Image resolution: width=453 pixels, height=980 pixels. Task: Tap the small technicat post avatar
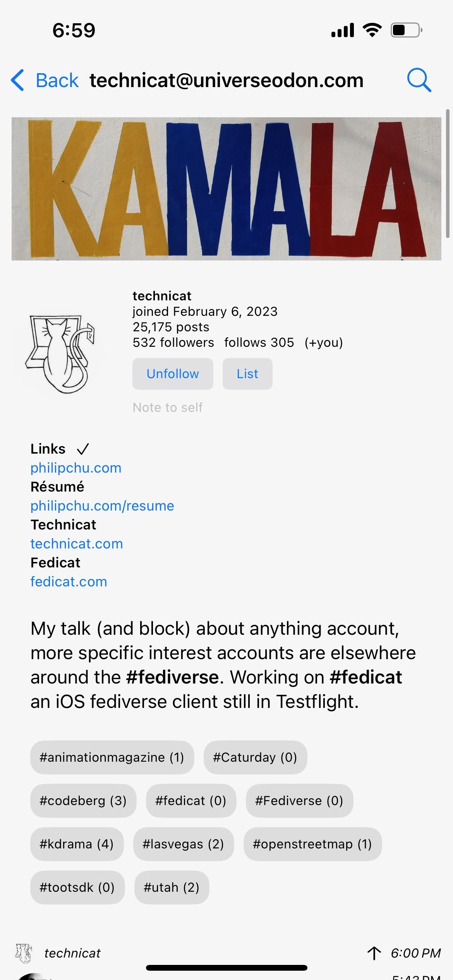click(23, 953)
